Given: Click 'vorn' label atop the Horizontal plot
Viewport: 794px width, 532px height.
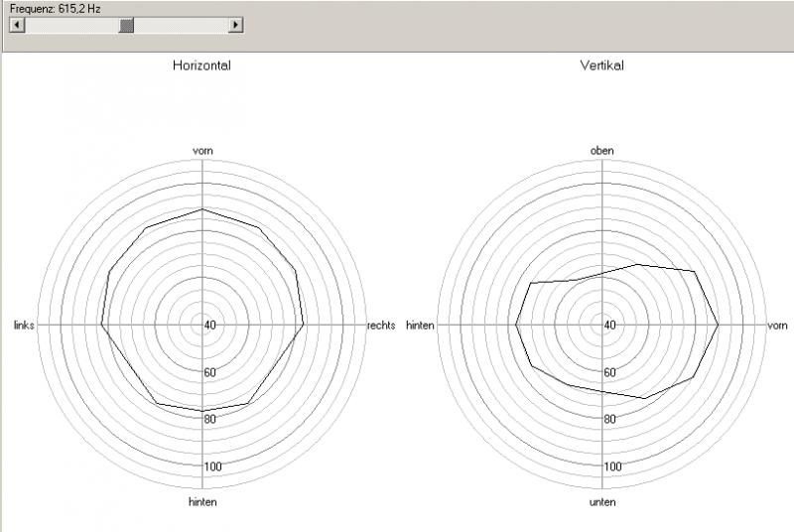Looking at the screenshot, I should (x=202, y=150).
